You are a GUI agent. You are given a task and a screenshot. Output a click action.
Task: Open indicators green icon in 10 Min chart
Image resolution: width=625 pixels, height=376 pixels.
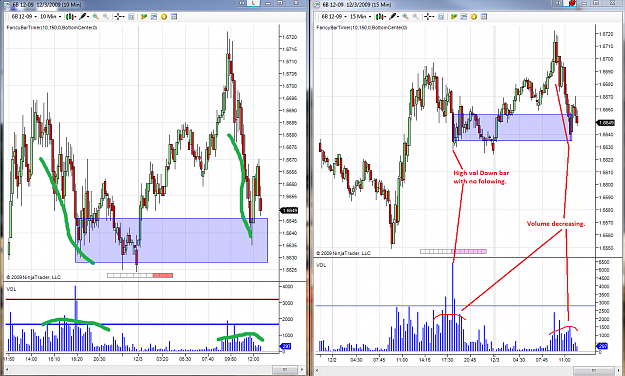click(x=144, y=17)
